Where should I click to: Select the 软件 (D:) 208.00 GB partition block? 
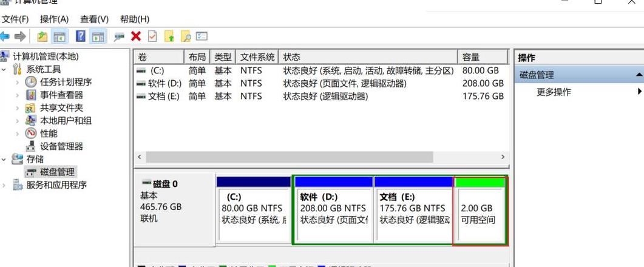click(334, 209)
